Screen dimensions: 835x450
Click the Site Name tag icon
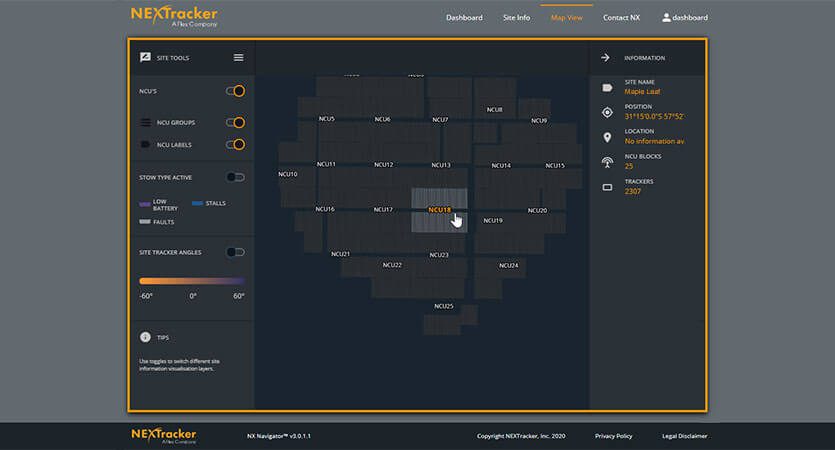pyautogui.click(x=607, y=87)
